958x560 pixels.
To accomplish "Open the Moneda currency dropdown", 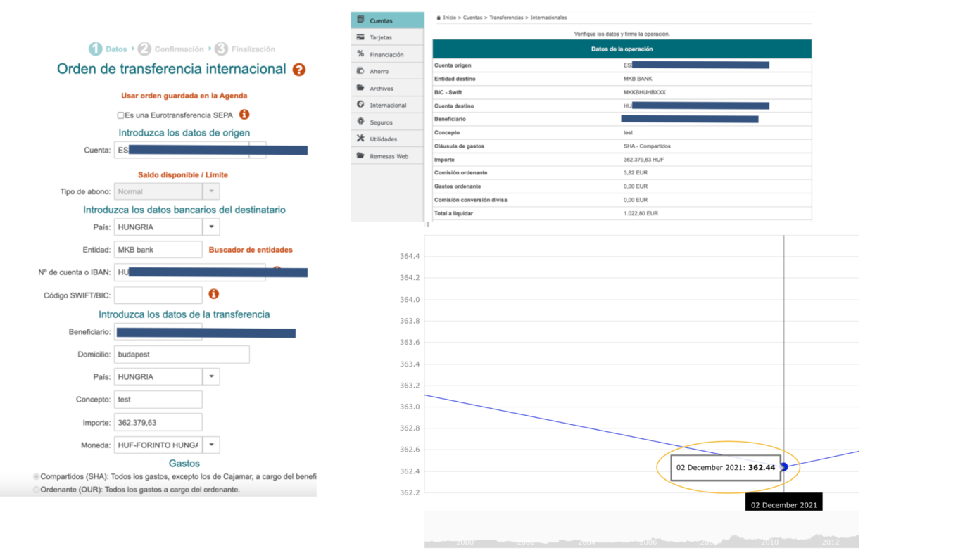I will coord(211,445).
